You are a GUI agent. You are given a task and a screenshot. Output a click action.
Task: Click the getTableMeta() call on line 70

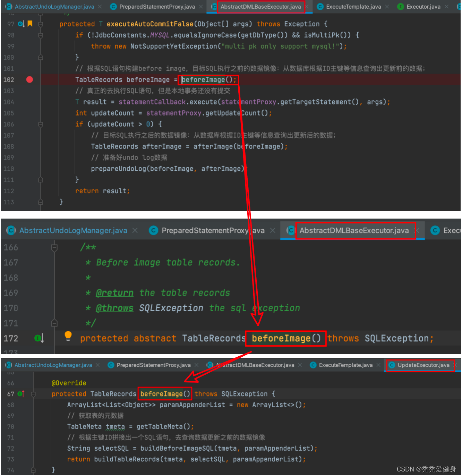tap(163, 427)
